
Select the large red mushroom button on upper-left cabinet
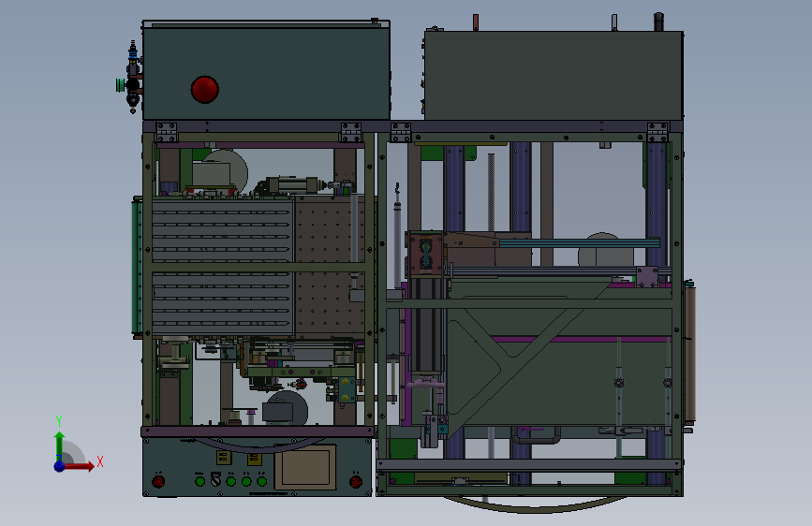coord(204,90)
